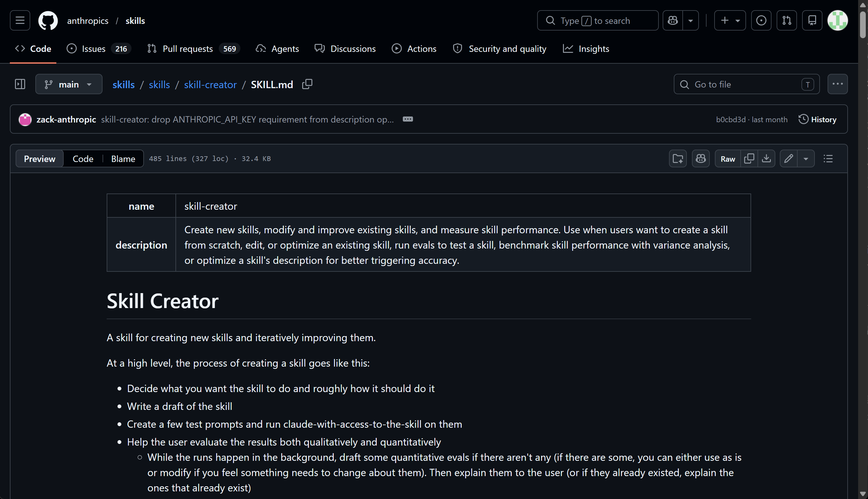Switch to Preview file view
Viewport: 868px width, 499px height.
pos(39,159)
